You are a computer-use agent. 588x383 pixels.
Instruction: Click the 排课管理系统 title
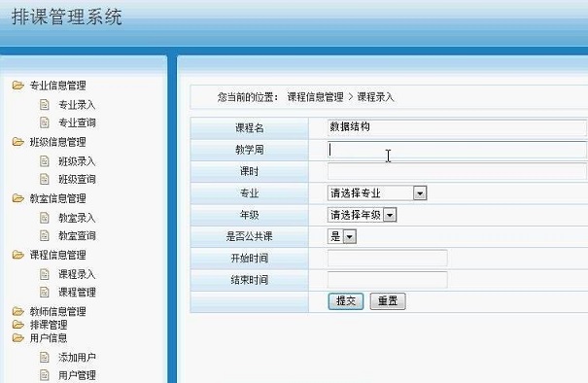(67, 17)
